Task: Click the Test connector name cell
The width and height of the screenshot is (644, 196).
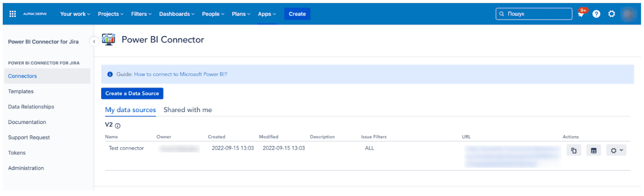Action: (x=126, y=148)
